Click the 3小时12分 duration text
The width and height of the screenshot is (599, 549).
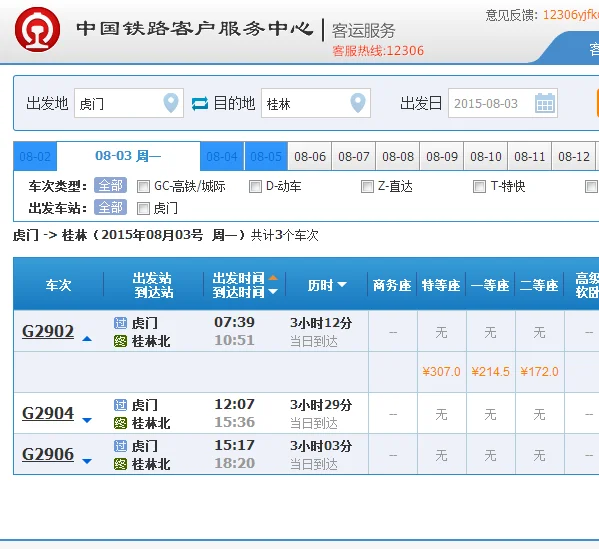pyautogui.click(x=321, y=323)
